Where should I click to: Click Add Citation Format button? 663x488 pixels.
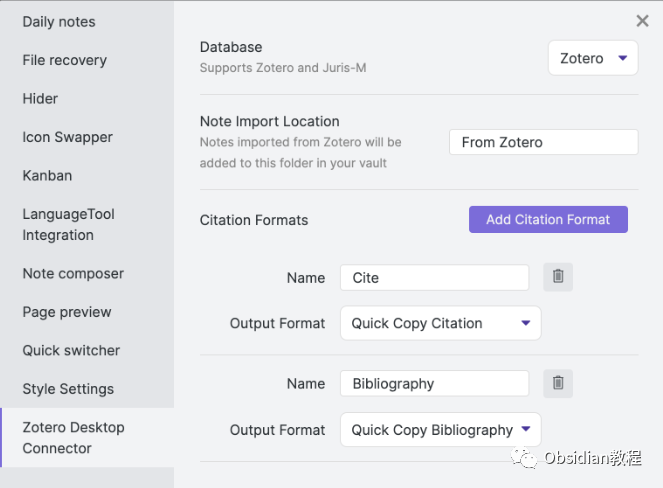548,219
